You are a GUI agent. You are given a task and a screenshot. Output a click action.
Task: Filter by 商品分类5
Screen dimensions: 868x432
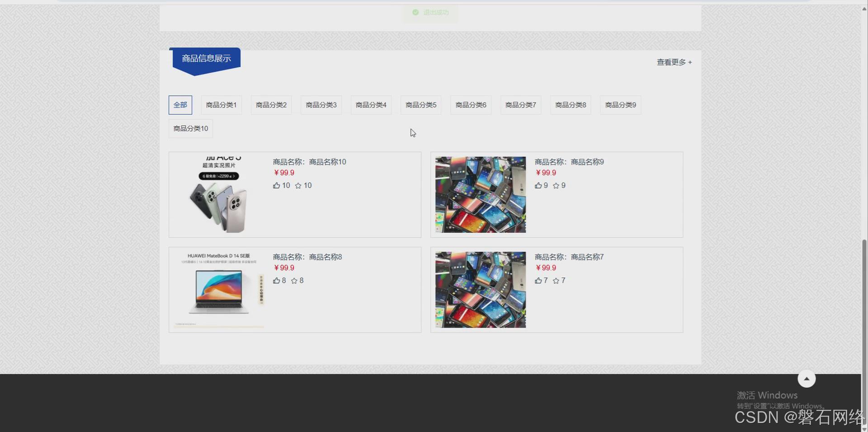(x=421, y=105)
